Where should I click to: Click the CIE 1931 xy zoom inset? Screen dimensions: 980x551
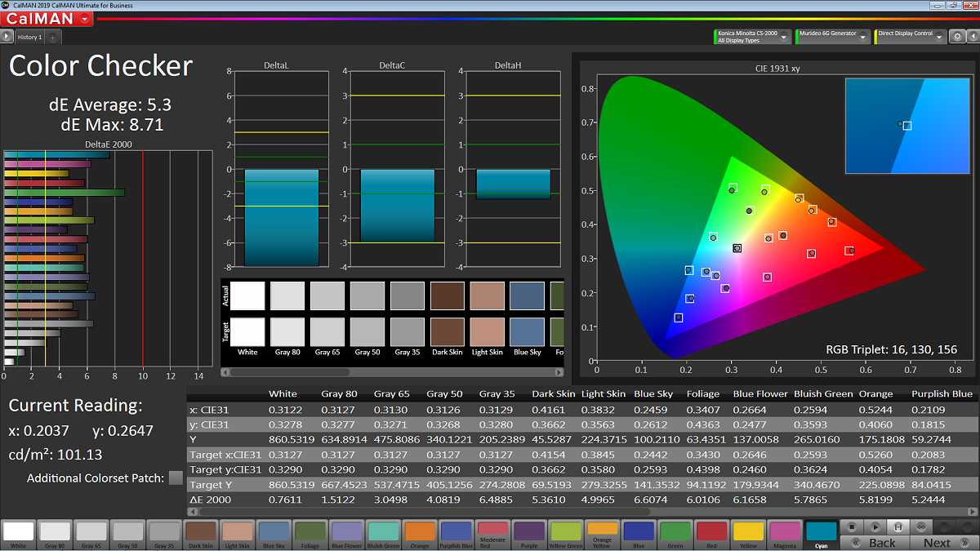tap(907, 126)
